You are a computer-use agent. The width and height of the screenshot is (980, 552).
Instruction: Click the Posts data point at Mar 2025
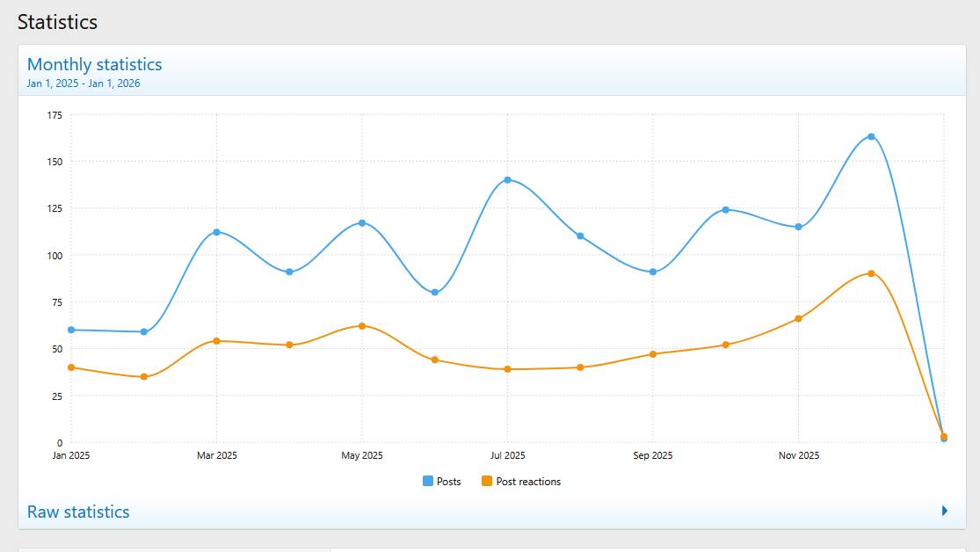(216, 232)
